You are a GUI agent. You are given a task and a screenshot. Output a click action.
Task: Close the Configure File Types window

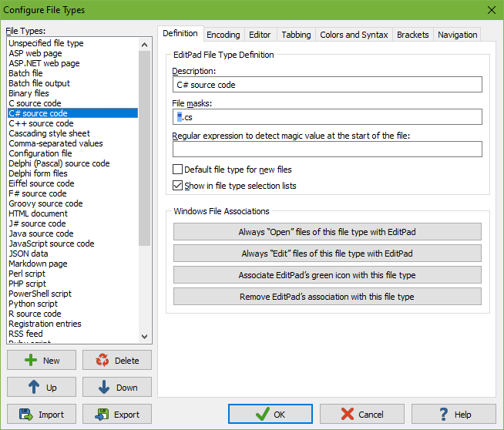[x=491, y=10]
